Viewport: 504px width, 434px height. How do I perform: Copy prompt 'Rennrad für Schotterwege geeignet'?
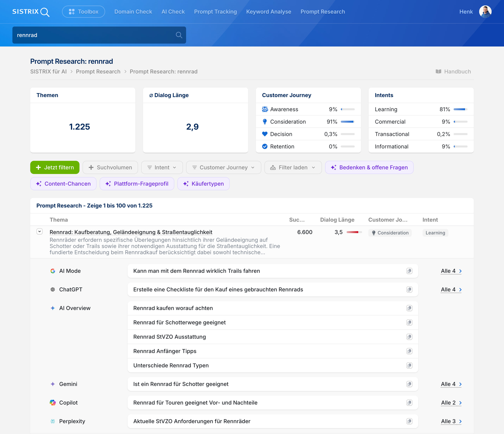[x=409, y=322]
